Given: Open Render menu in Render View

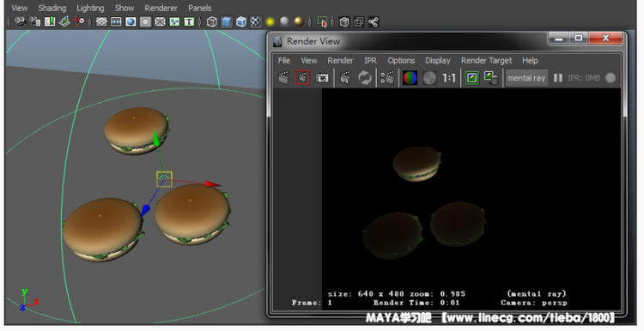Looking at the screenshot, I should coord(340,60).
